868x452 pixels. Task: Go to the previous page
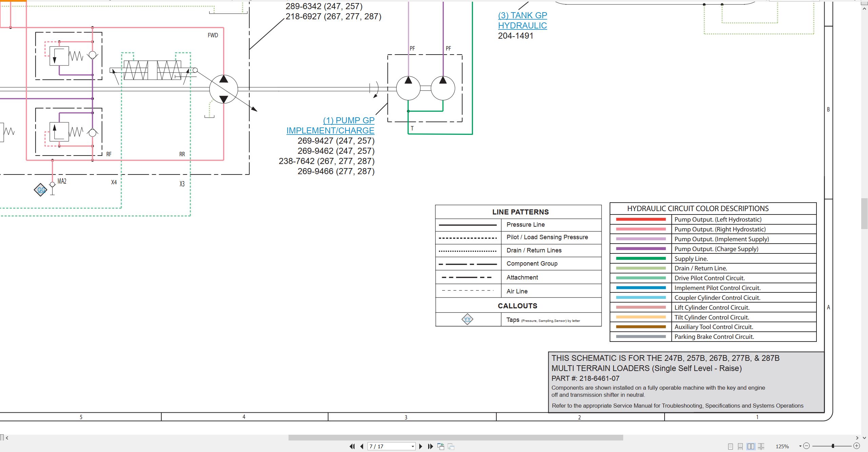click(x=362, y=446)
